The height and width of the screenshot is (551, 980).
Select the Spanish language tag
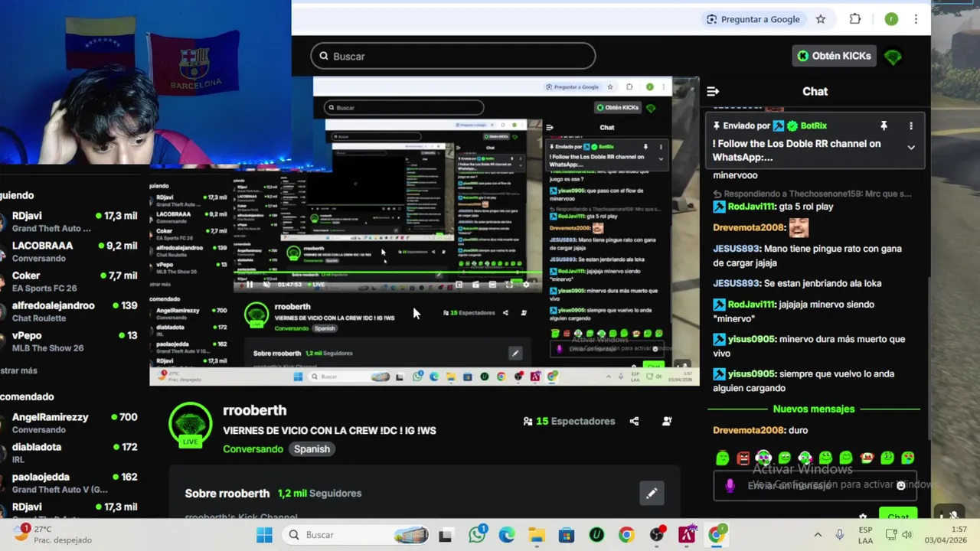pos(312,449)
